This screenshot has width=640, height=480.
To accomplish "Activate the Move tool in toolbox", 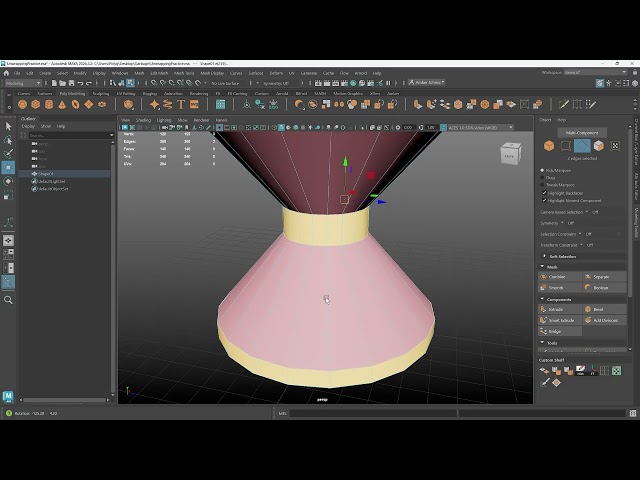I will [8, 167].
